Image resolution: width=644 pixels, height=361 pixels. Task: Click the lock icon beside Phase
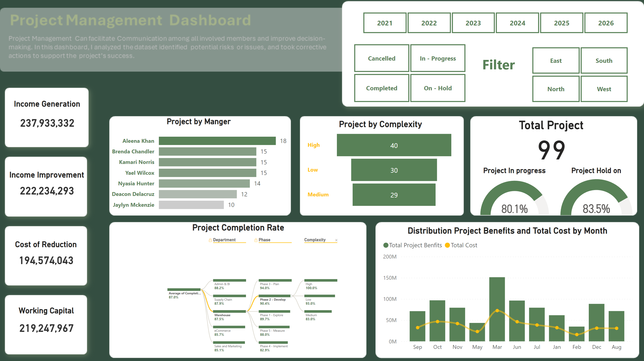click(256, 240)
